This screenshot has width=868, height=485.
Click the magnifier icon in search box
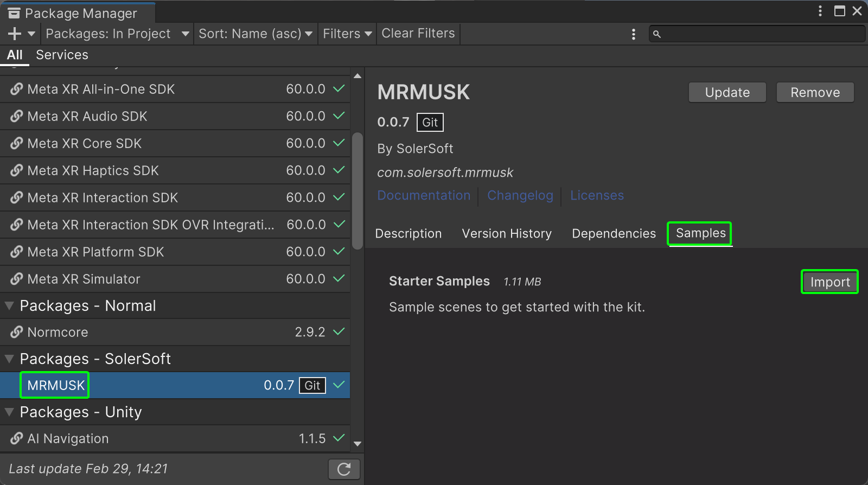point(657,34)
